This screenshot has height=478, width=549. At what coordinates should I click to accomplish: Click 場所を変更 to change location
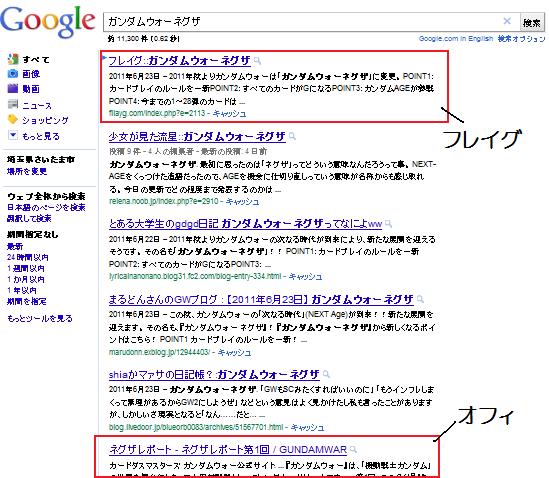coord(27,171)
